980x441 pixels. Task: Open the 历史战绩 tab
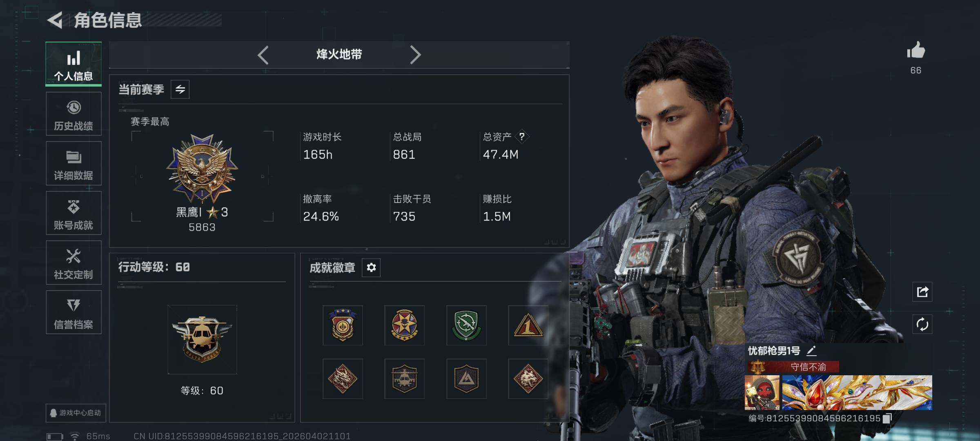click(73, 114)
